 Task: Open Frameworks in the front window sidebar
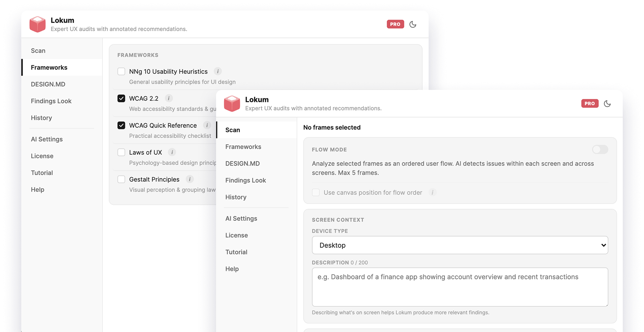(x=256, y=147)
